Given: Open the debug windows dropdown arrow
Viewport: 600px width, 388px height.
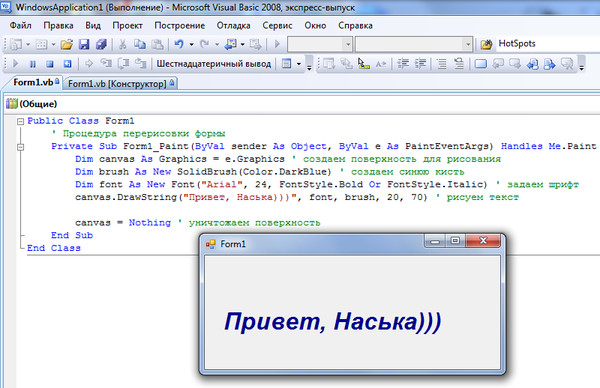Looking at the screenshot, I should pyautogui.click(x=299, y=64).
